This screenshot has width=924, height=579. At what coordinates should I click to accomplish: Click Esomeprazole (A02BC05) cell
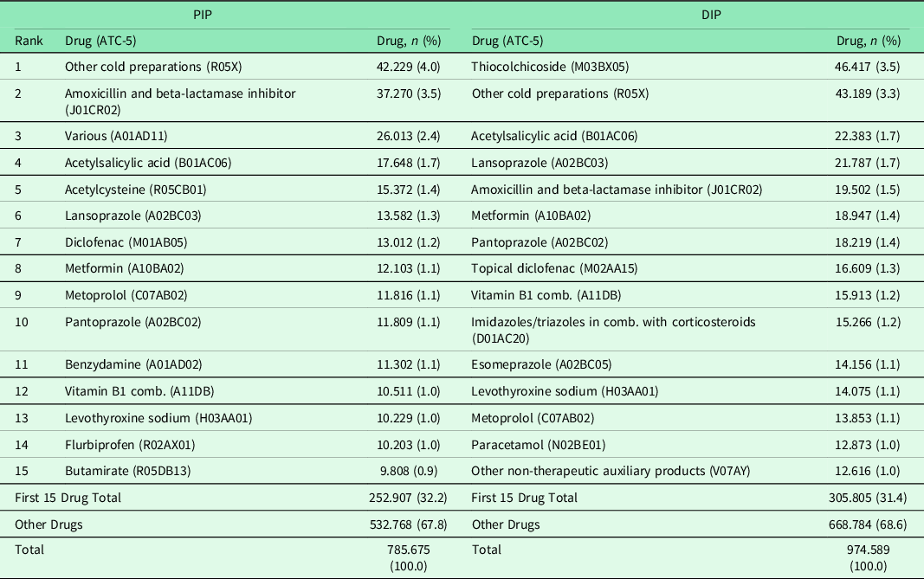click(x=538, y=364)
